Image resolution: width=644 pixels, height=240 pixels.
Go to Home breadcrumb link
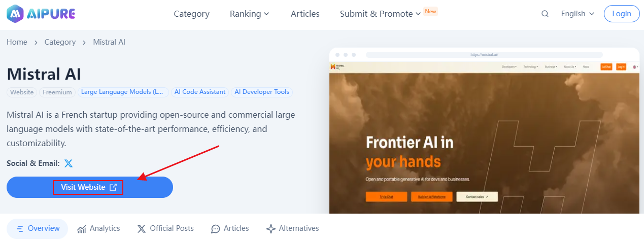(x=17, y=42)
